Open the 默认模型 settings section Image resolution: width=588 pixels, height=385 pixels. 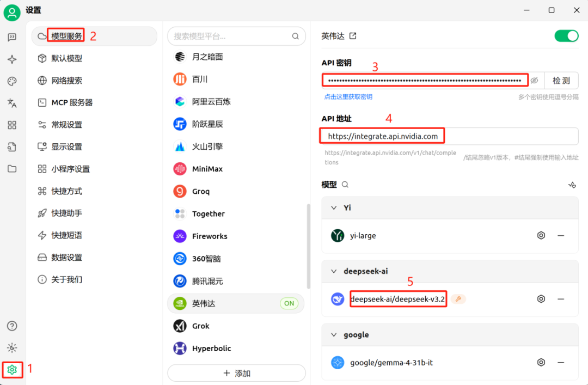[95, 58]
